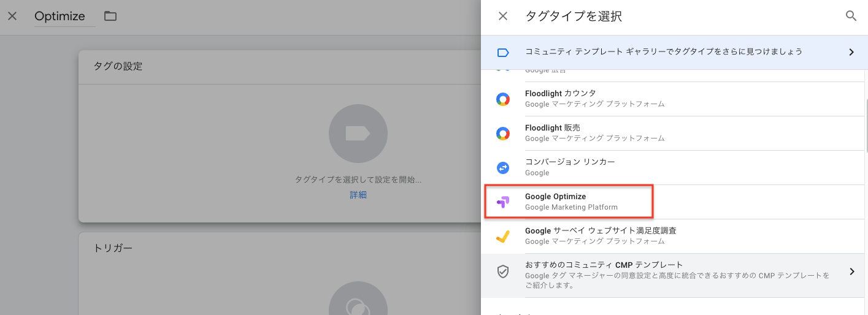Screen dimensions: 868x315
Task: Open search in tag type panel
Action: [x=851, y=16]
